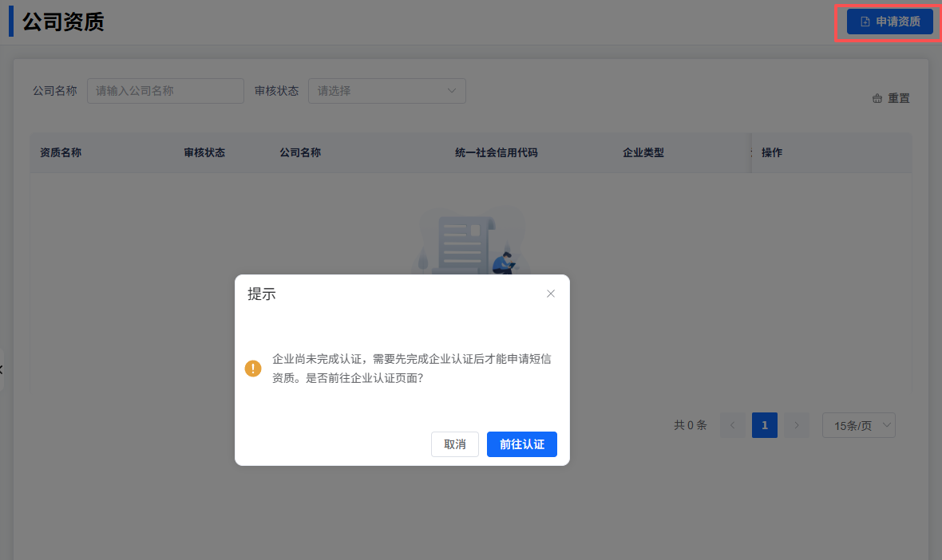Click the 审核状态 table column header
Screen dimensions: 942x560
[204, 152]
